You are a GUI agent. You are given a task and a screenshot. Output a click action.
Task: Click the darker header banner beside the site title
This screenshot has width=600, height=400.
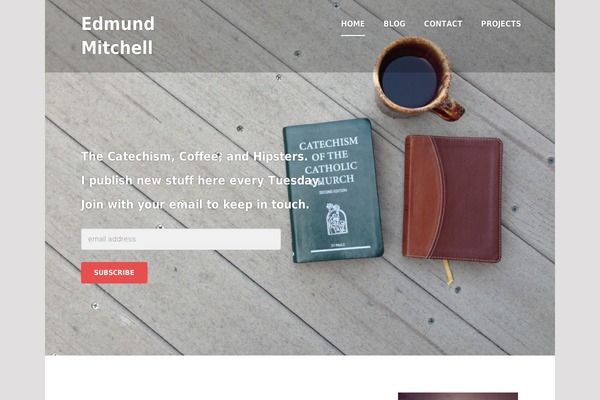tap(245, 36)
